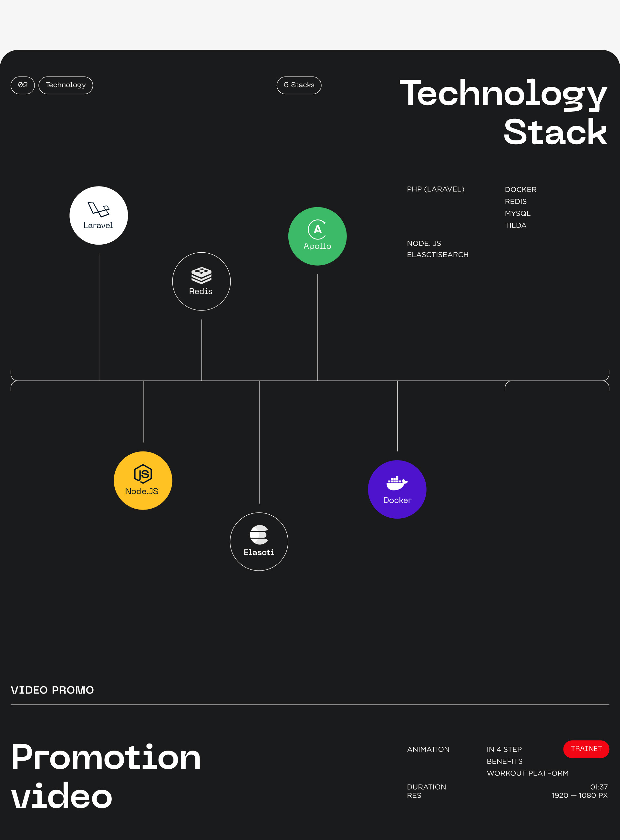Select the Redis stack icon
620x840 pixels.
coord(201,281)
